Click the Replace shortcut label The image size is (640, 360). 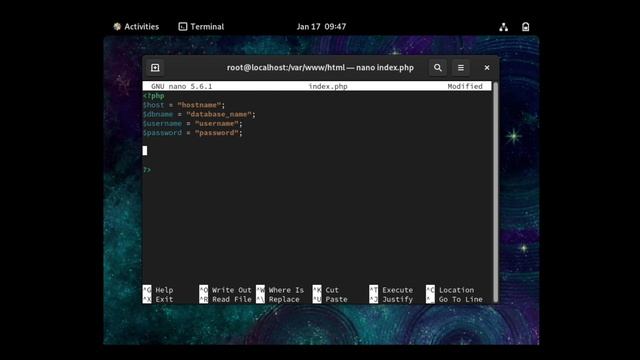[x=284, y=299]
